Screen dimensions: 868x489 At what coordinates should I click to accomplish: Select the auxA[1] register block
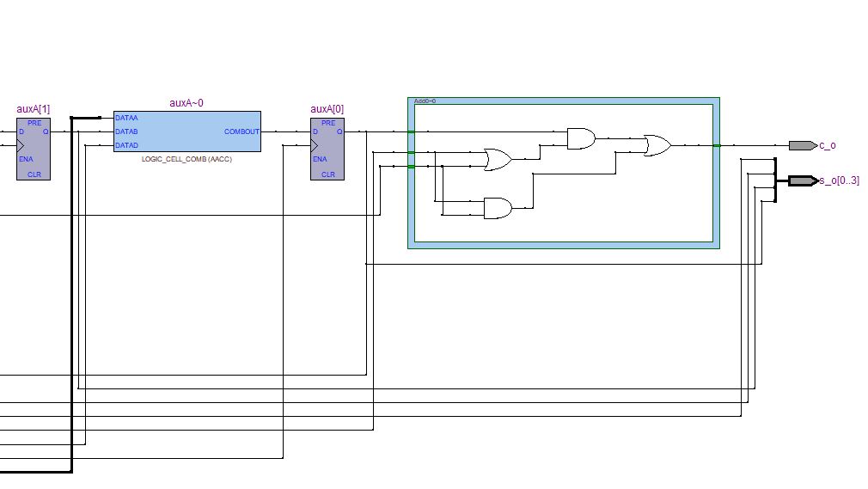pos(34,148)
